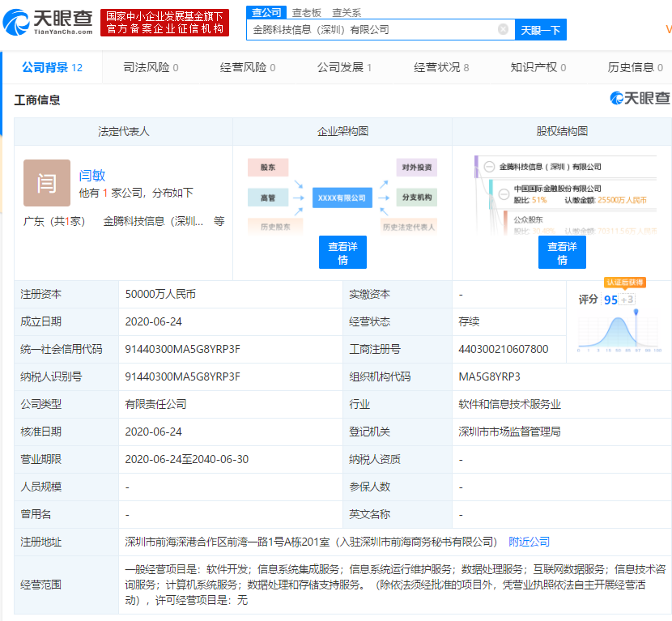Click the 股东 node in the structure diagram
Screen dimensions: 672x621
[268, 167]
